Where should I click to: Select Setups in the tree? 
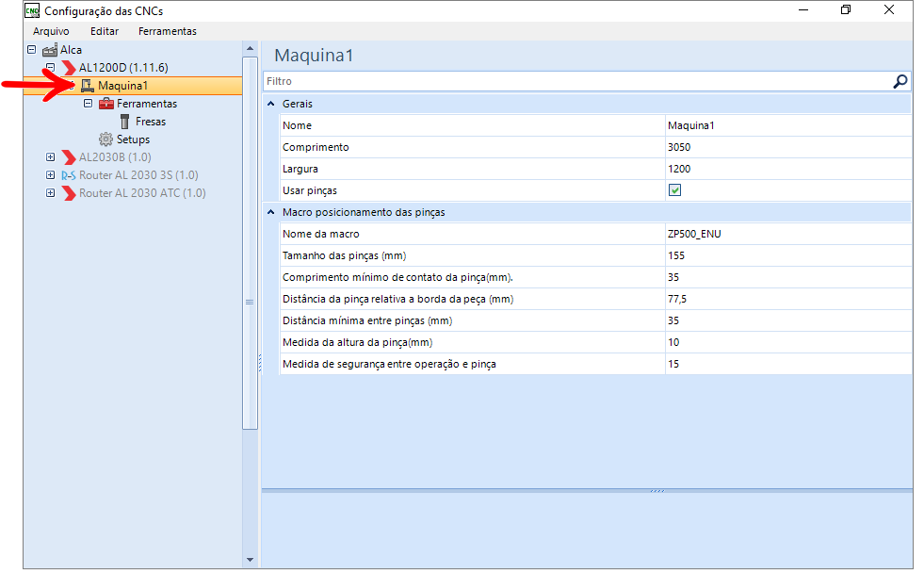click(x=133, y=139)
